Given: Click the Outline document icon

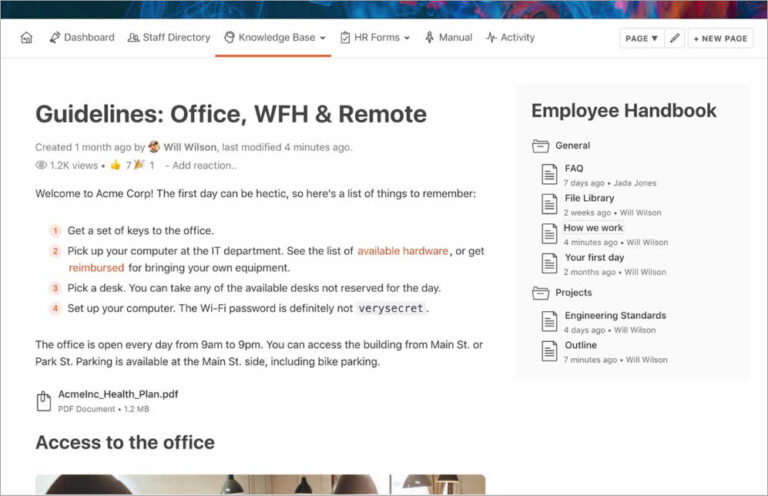Looking at the screenshot, I should [549, 351].
